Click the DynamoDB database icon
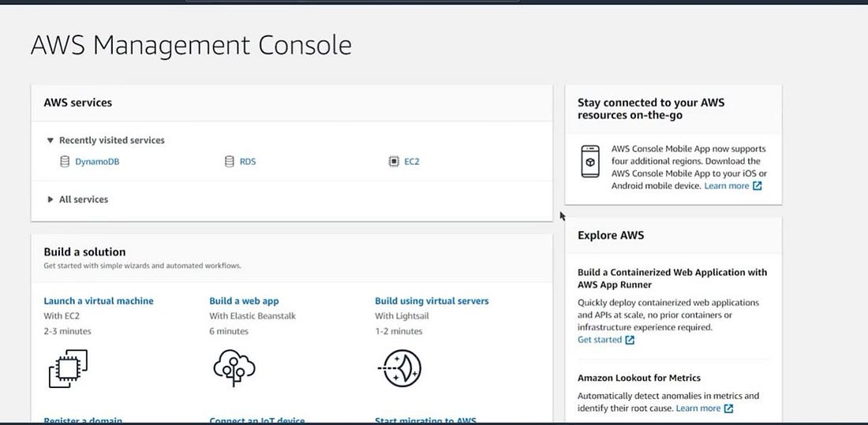Screen dimensions: 868x425 pyautogui.click(x=65, y=162)
